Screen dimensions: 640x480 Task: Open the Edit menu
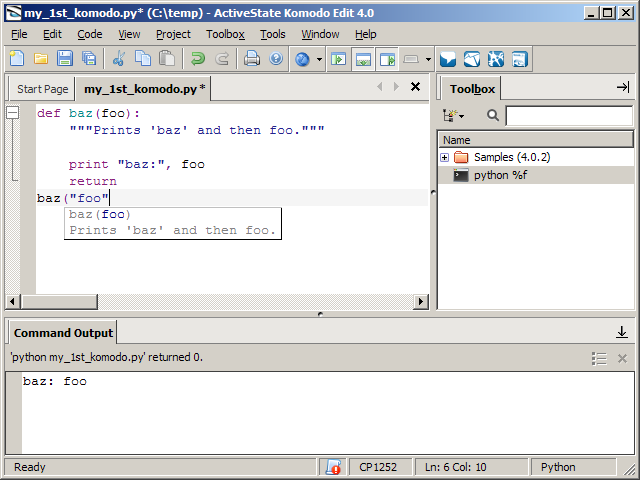[52, 34]
